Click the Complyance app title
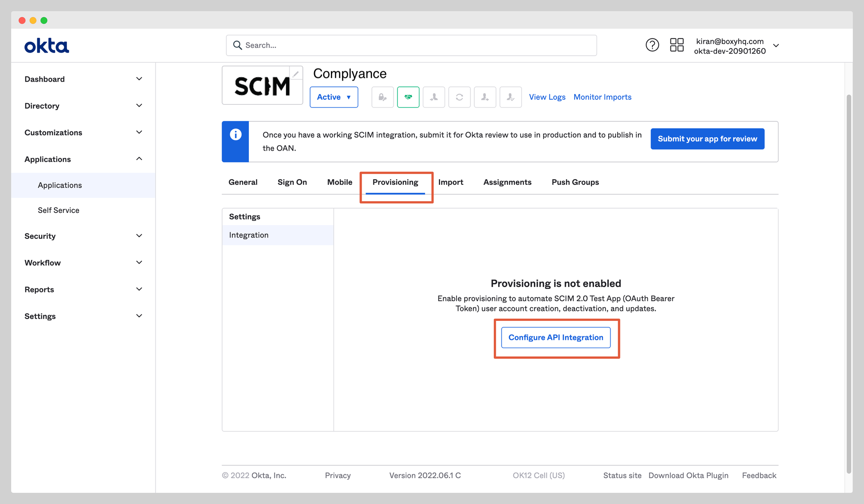 point(350,73)
